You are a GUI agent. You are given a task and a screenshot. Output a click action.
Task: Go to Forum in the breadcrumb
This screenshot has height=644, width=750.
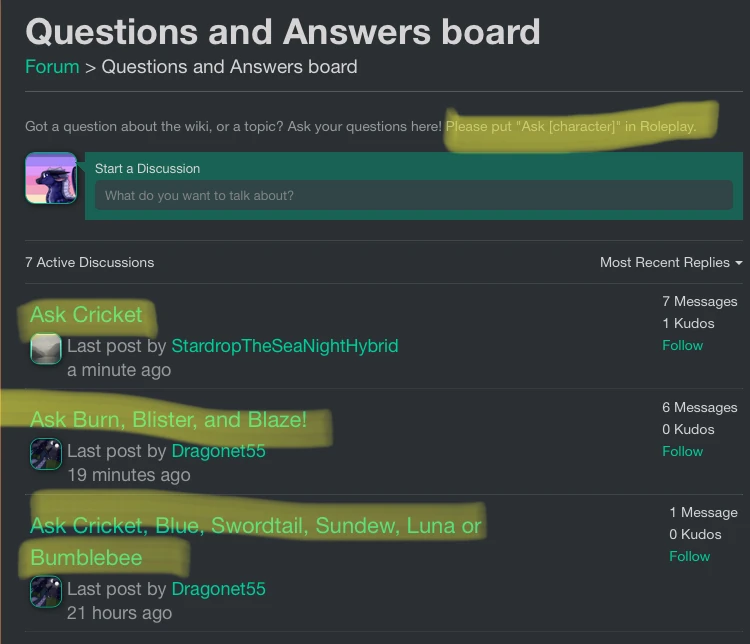point(52,67)
